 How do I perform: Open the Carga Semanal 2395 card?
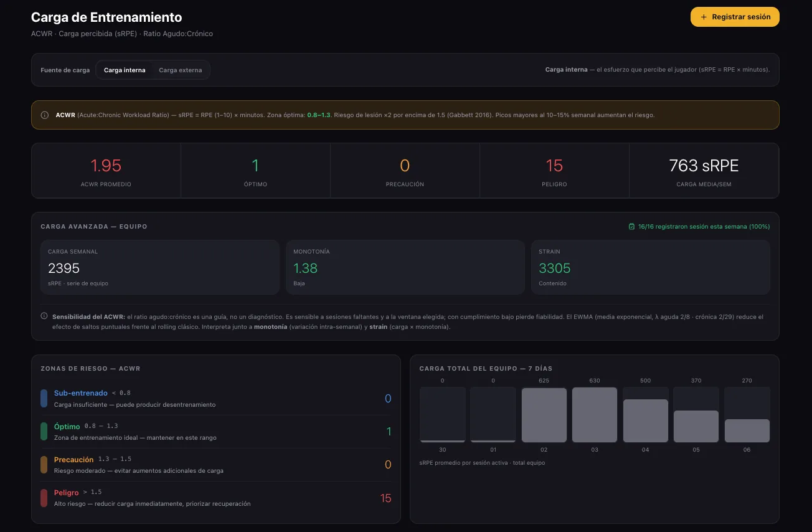coord(160,267)
